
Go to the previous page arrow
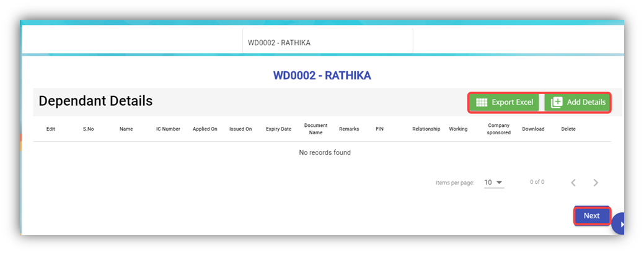[x=573, y=183]
